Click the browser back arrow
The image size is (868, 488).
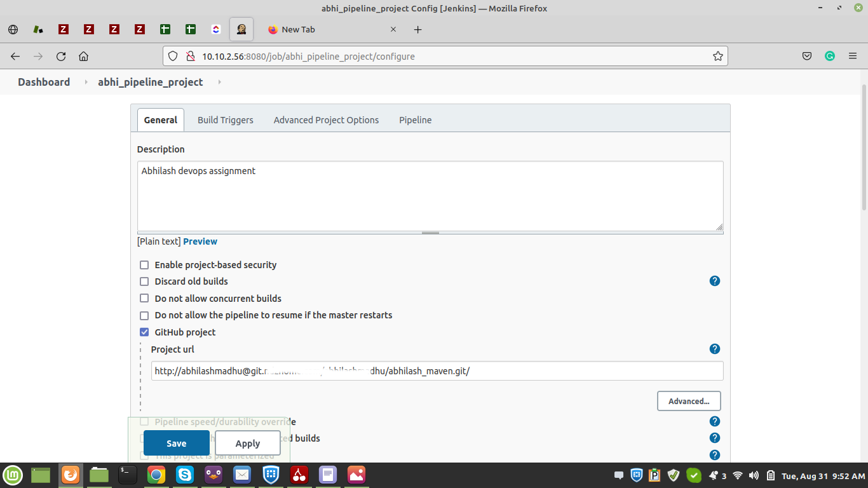point(15,56)
